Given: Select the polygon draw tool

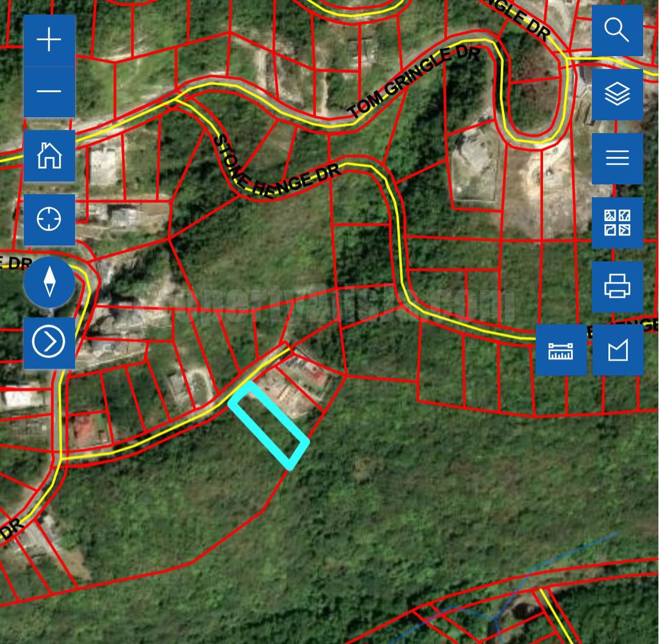Looking at the screenshot, I should click(x=618, y=350).
